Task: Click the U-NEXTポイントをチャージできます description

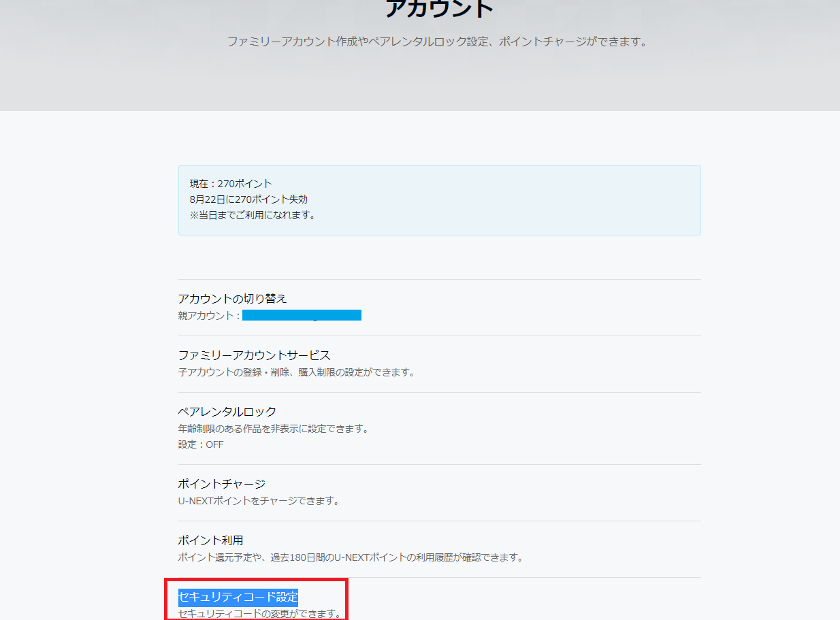Action: pyautogui.click(x=259, y=501)
